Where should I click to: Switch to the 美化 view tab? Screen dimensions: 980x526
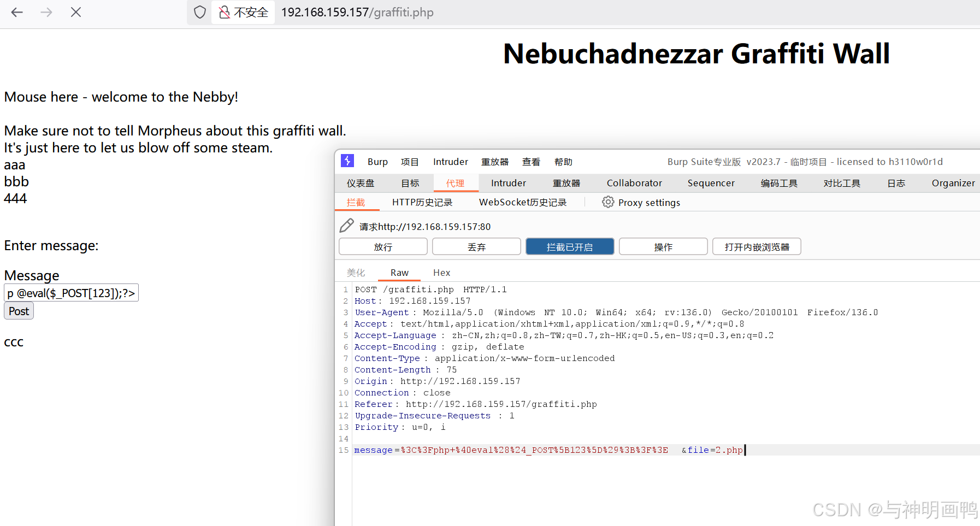coord(356,273)
